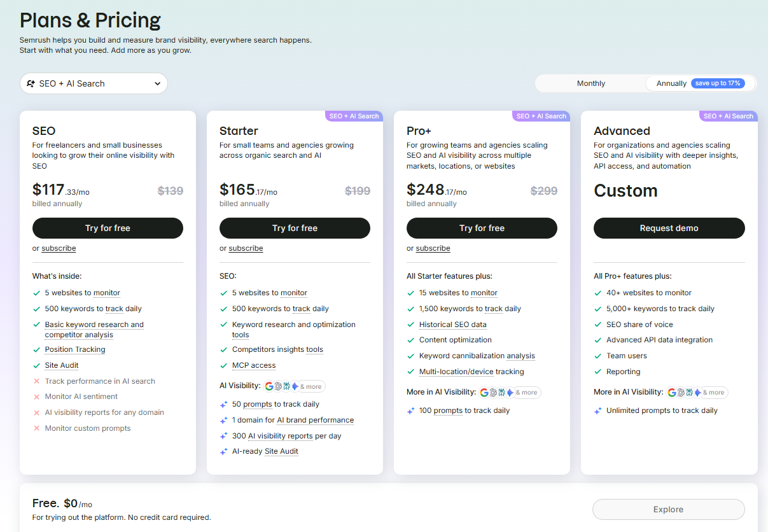Click red X beside Monitor AI sentiment

(x=36, y=396)
